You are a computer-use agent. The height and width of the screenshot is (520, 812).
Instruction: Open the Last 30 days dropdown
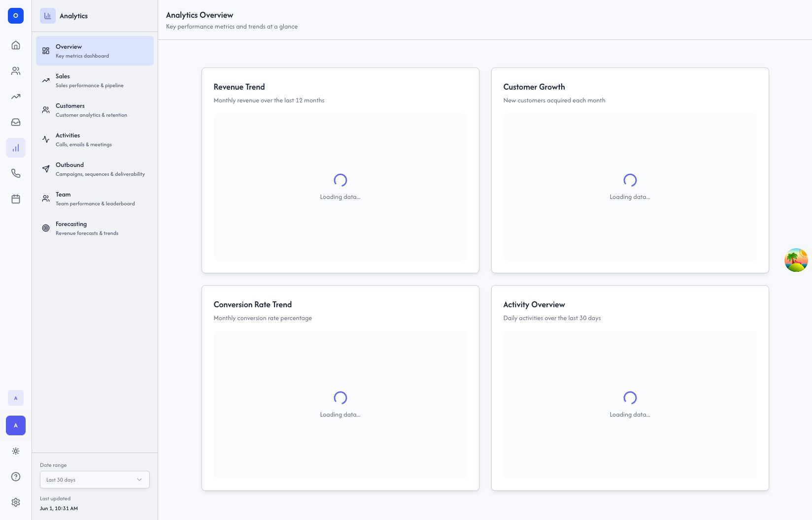click(x=95, y=480)
